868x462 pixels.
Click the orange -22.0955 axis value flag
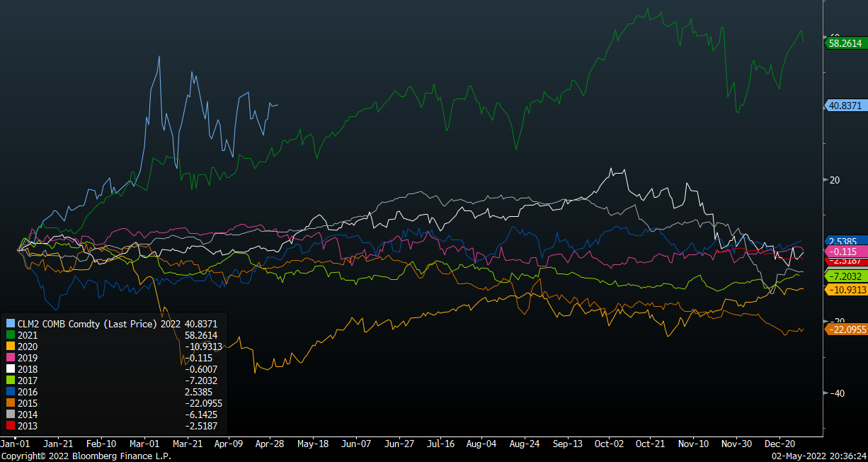[845, 328]
